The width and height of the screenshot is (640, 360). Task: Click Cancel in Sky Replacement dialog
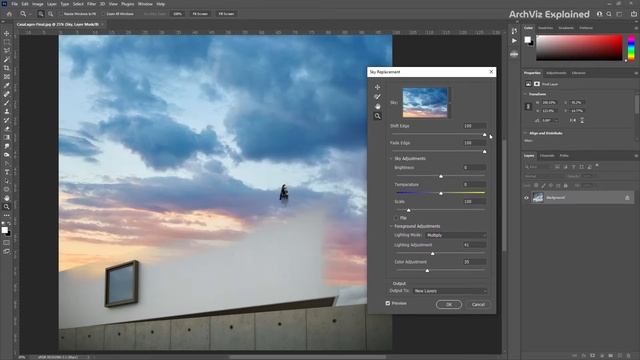478,304
